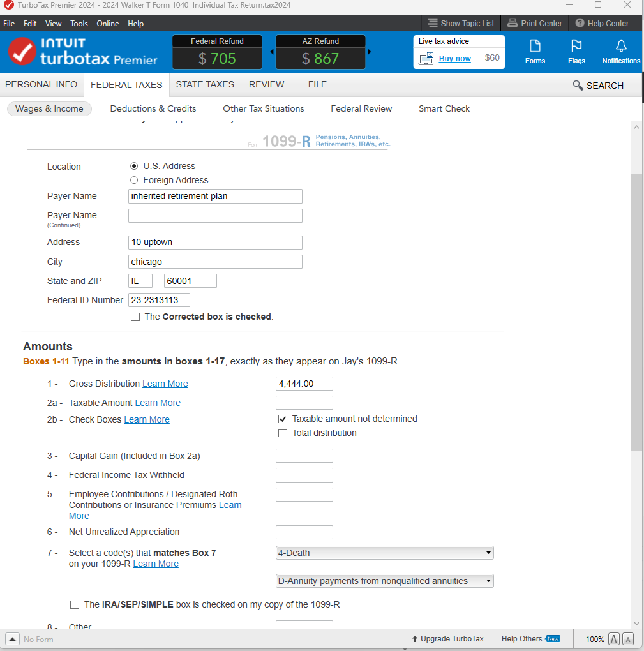
Task: Click Learn More for Gross Distribution
Action: [165, 384]
